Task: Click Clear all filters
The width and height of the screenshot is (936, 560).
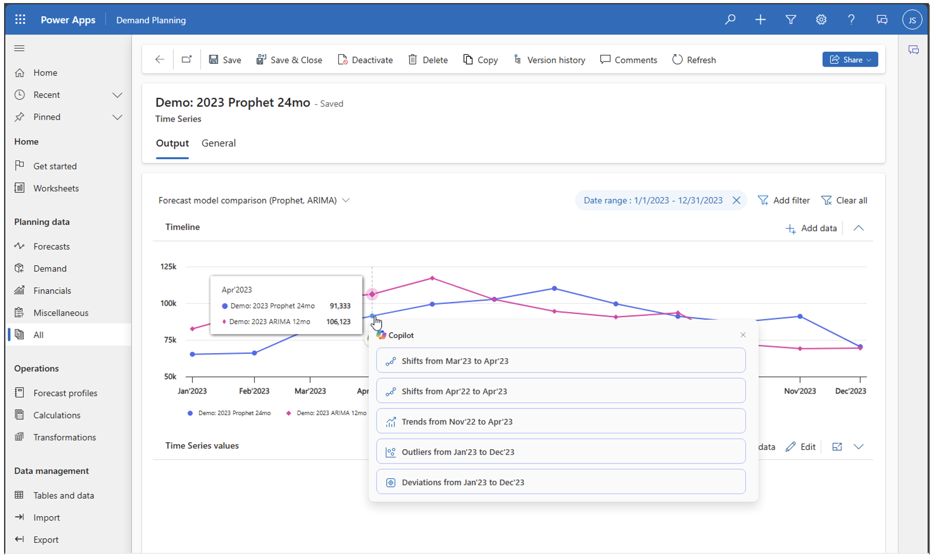Action: (x=844, y=200)
